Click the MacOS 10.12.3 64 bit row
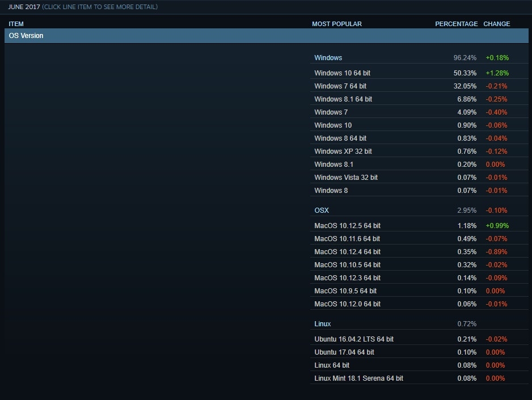The width and height of the screenshot is (532, 400). click(x=419, y=278)
